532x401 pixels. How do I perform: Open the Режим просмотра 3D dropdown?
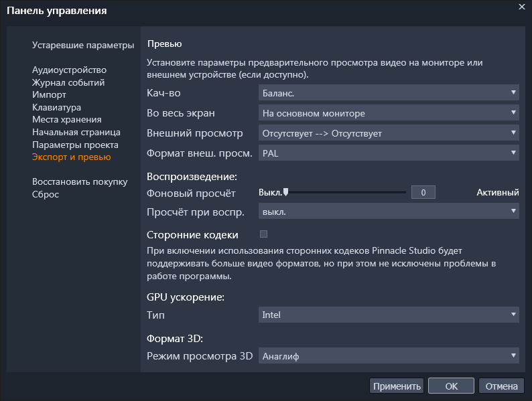tap(389, 356)
